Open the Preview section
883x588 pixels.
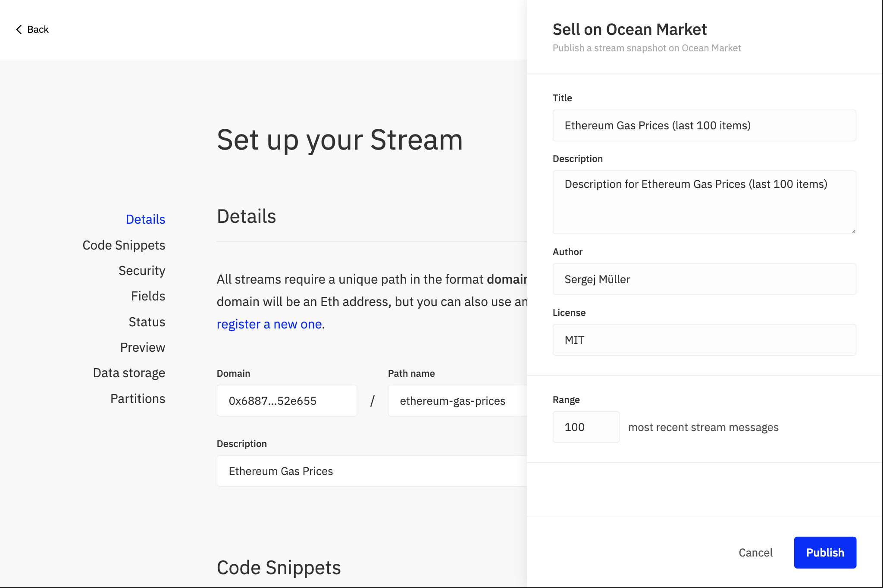(142, 347)
